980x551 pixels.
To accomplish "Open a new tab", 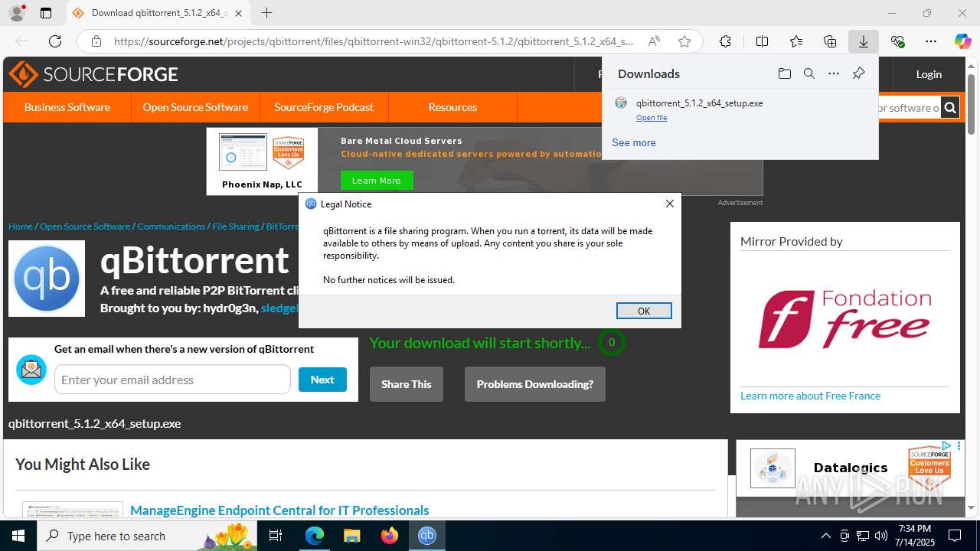I will pyautogui.click(x=266, y=13).
